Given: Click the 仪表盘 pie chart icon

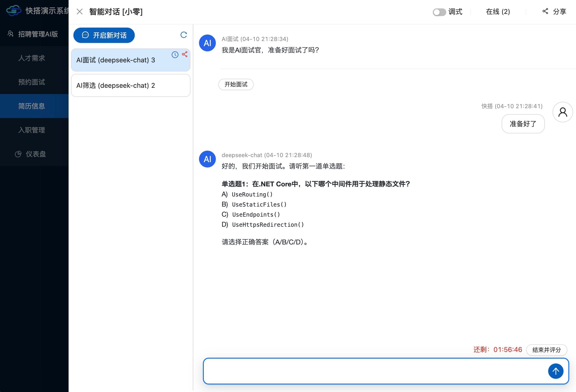Looking at the screenshot, I should point(18,154).
